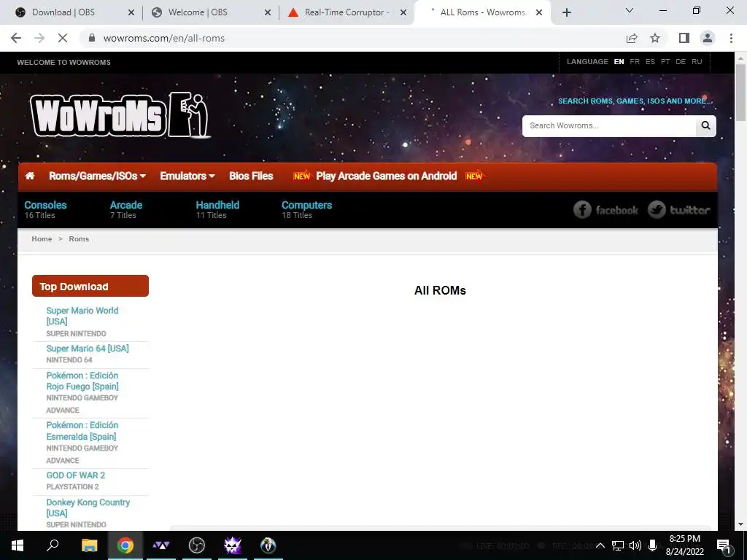Click the scrollbar down arrow

740,525
